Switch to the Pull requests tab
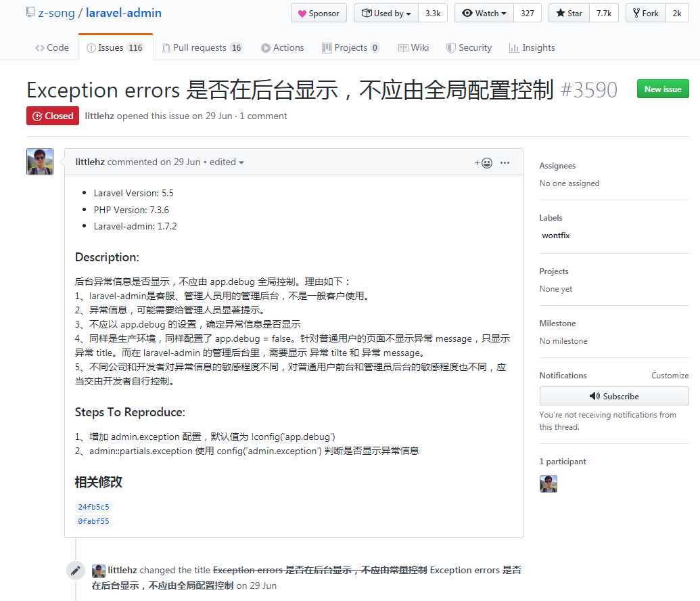This screenshot has width=700, height=601. tap(202, 47)
